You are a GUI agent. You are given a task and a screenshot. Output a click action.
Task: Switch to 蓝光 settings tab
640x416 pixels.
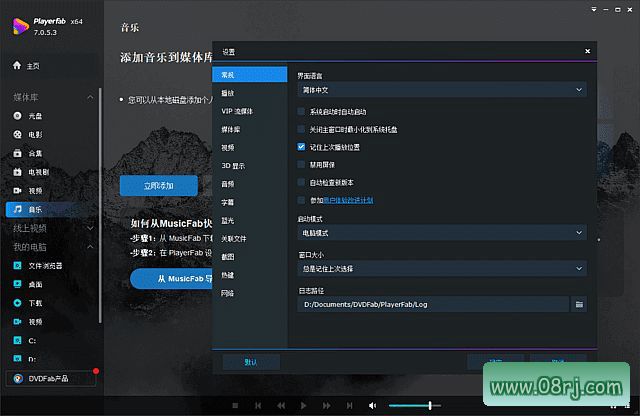tap(250, 220)
